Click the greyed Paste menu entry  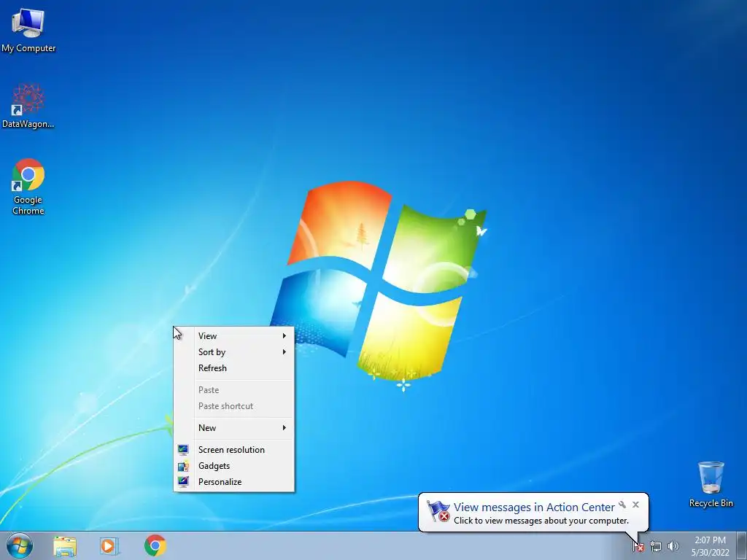(234, 390)
